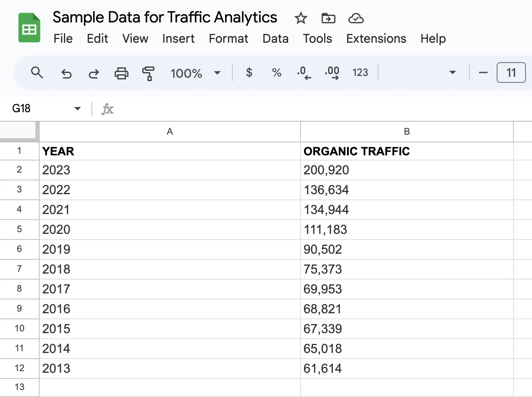Viewport: 532px width, 397px height.
Task: Click the Move to folder icon
Action: [329, 18]
